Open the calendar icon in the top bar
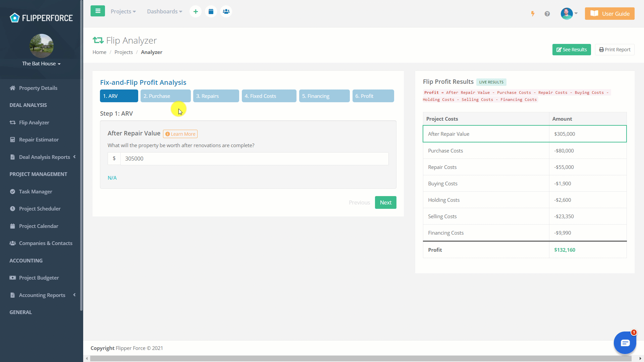Screen dimensions: 644x362 click(x=211, y=11)
